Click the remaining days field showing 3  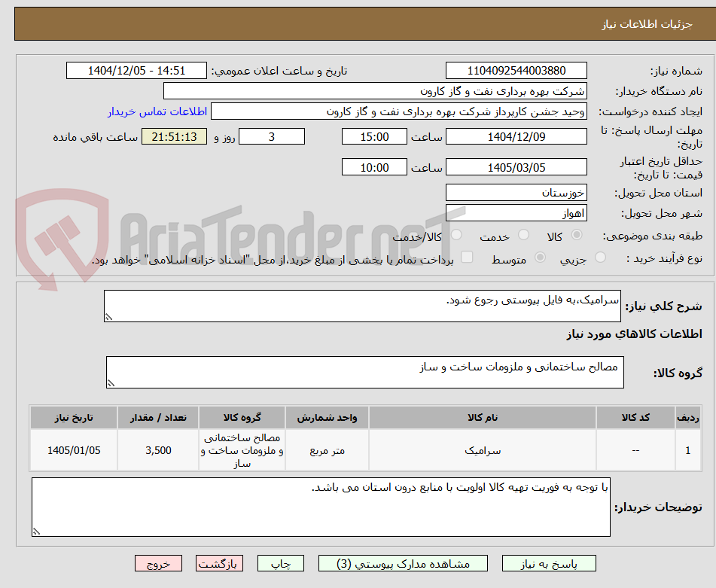click(x=272, y=136)
